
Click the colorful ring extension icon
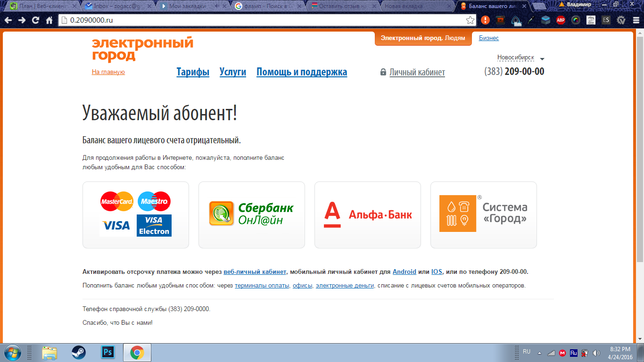(576, 20)
